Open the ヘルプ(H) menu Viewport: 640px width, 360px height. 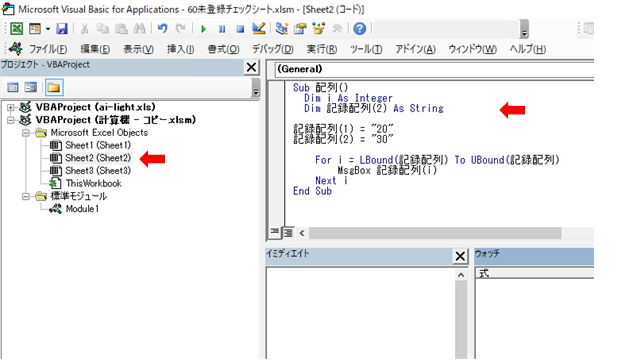click(x=527, y=49)
